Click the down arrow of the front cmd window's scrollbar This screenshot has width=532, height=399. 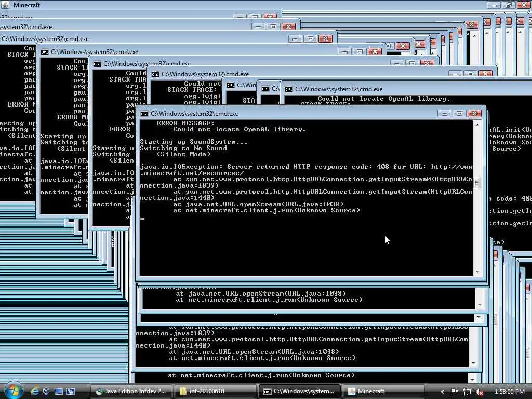coord(477,271)
